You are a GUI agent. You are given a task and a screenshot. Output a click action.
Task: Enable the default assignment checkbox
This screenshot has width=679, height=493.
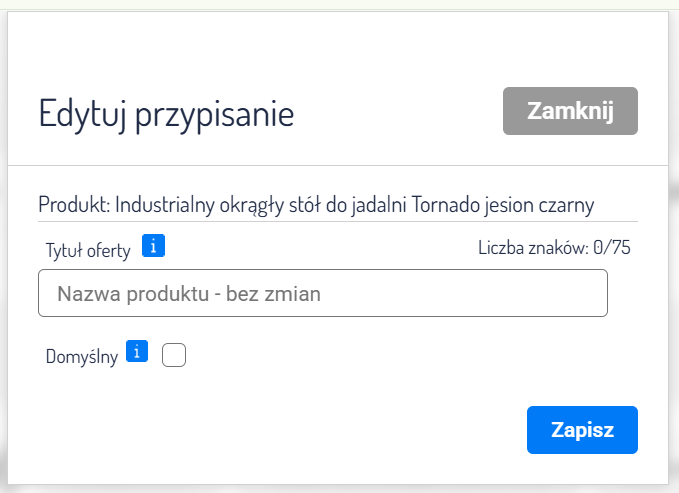pos(174,355)
